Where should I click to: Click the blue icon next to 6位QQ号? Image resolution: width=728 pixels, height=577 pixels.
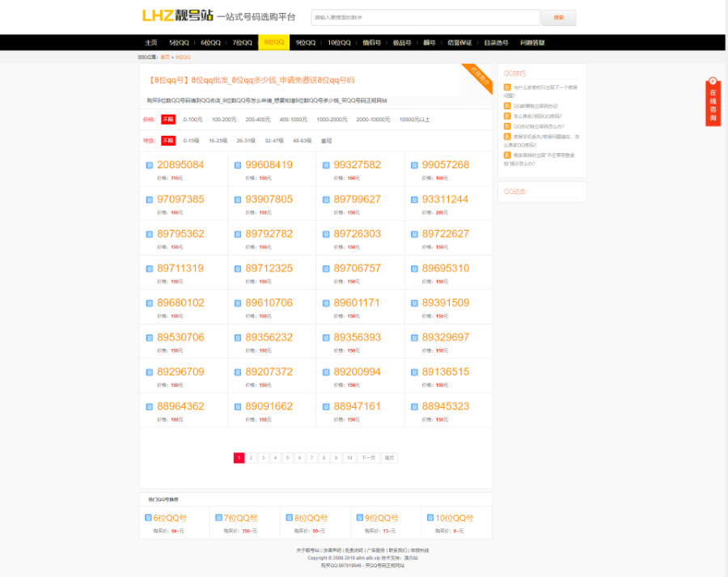(148, 518)
